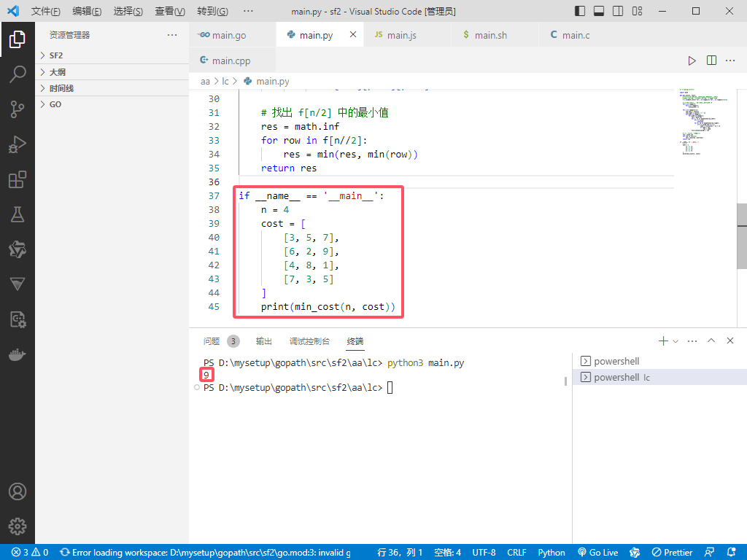
Task: Expand the 时间线 timeline section
Action: click(112, 88)
